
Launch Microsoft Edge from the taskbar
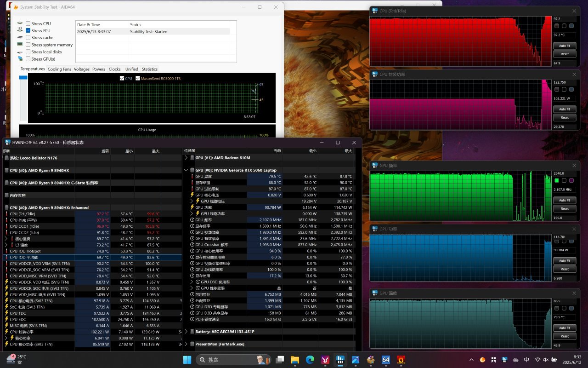[310, 360]
